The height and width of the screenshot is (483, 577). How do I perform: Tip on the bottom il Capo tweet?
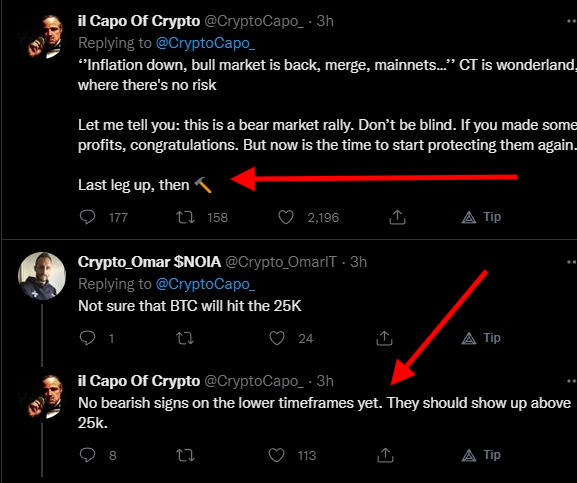click(x=481, y=455)
